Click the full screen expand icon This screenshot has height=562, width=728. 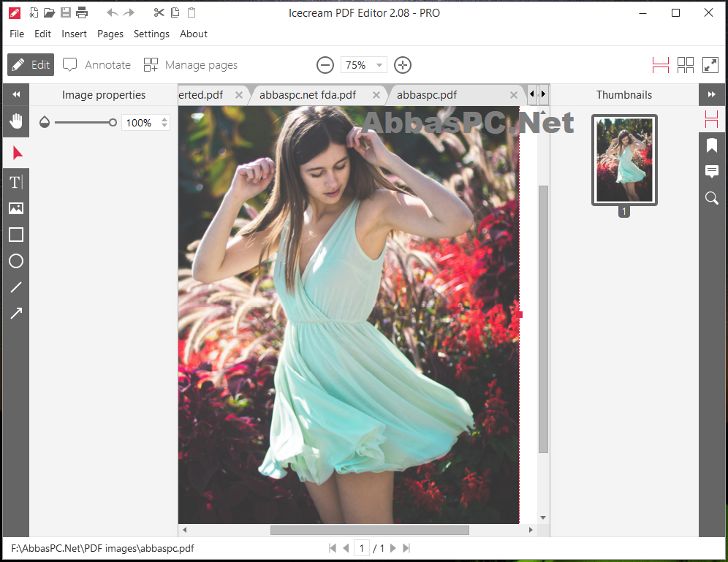tap(710, 65)
